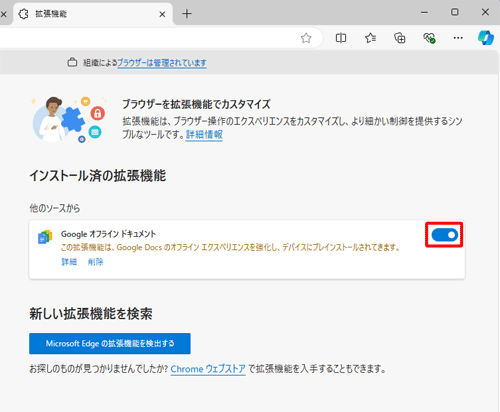Image resolution: width=500 pixels, height=412 pixels.
Task: Click the extensions puzzle icon on tab
Action: pos(23,14)
